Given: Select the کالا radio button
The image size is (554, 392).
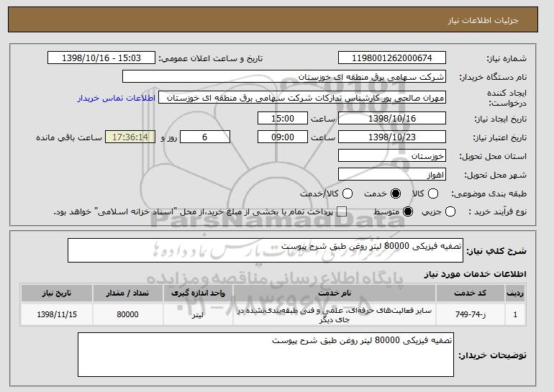Looking at the screenshot, I should tap(433, 194).
